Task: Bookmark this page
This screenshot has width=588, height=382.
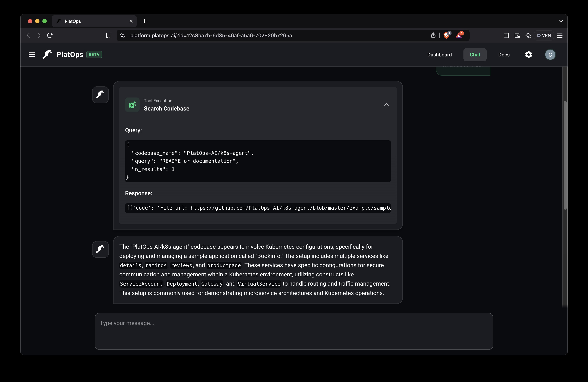Action: point(108,35)
